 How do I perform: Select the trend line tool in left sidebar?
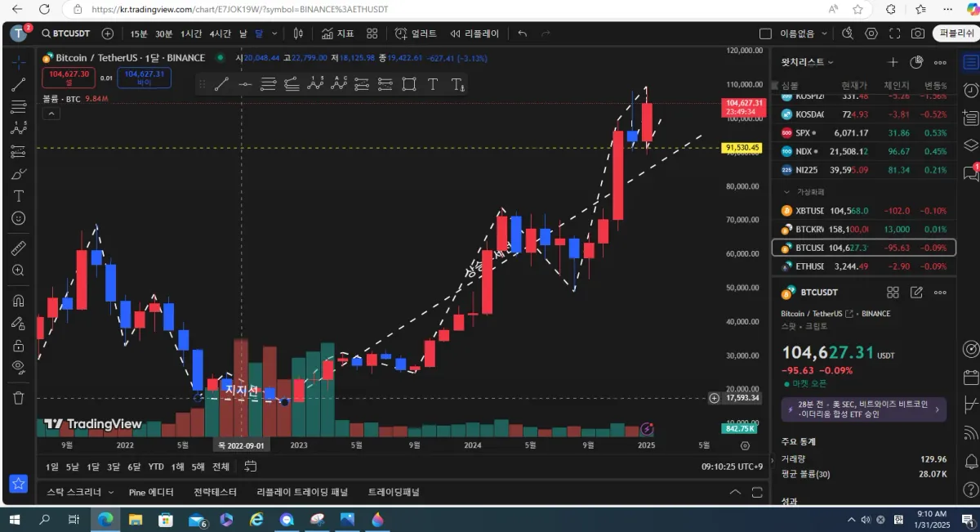coord(18,84)
